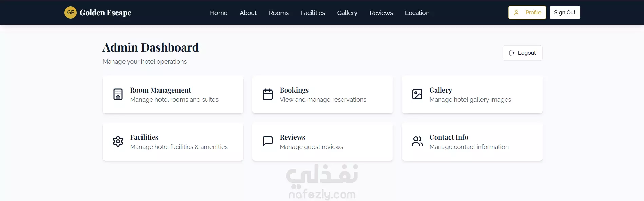Click the Admin Dashboard heading
This screenshot has height=201, width=644.
[x=151, y=47]
